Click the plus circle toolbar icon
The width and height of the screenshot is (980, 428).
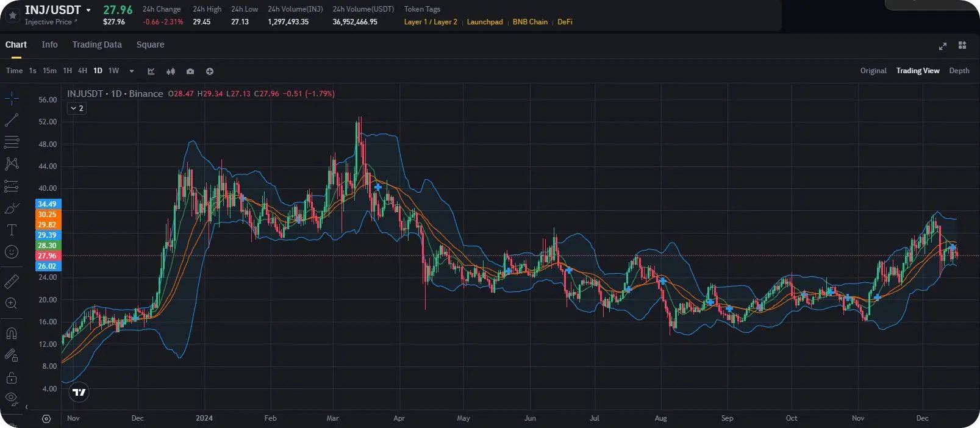pyautogui.click(x=210, y=71)
